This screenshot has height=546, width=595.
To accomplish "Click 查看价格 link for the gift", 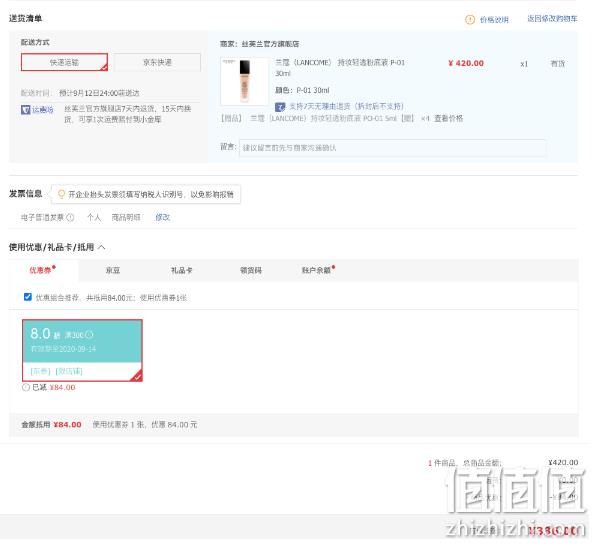I will [449, 118].
